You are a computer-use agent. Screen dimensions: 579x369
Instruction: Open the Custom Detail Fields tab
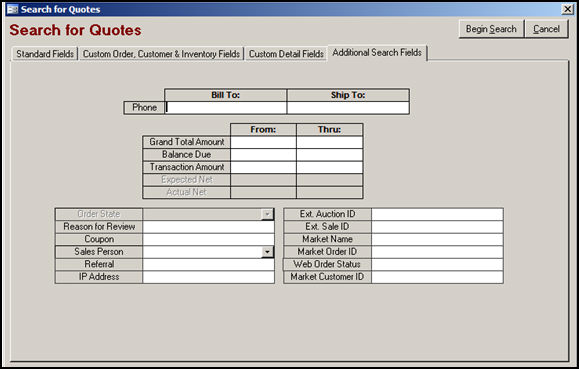286,54
